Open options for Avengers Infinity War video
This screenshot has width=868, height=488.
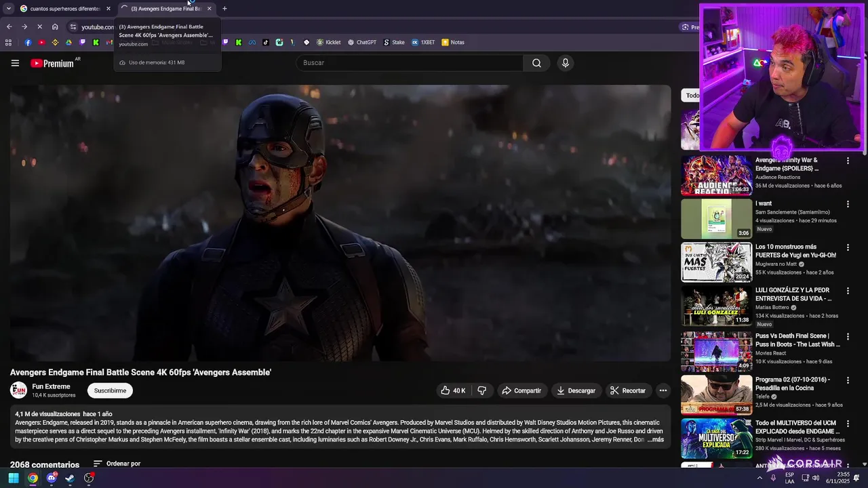coord(848,161)
